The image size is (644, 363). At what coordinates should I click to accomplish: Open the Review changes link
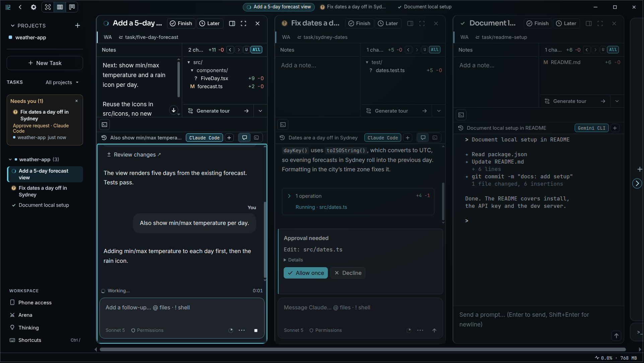tap(134, 155)
